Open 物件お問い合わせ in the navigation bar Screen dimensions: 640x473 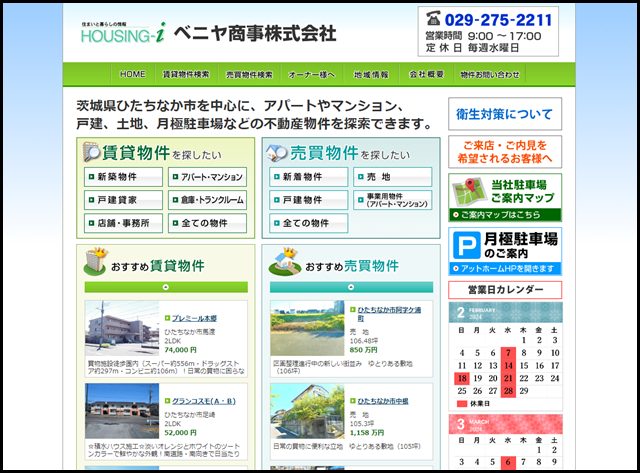pyautogui.click(x=490, y=74)
